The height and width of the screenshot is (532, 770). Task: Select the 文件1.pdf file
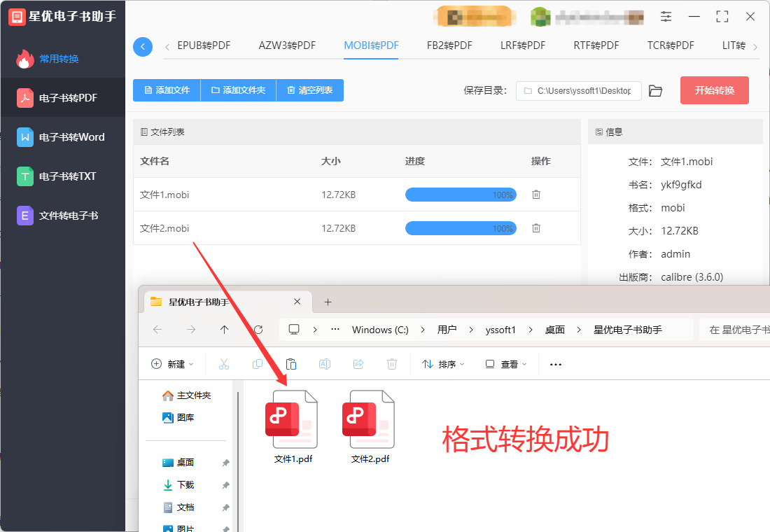click(x=293, y=426)
